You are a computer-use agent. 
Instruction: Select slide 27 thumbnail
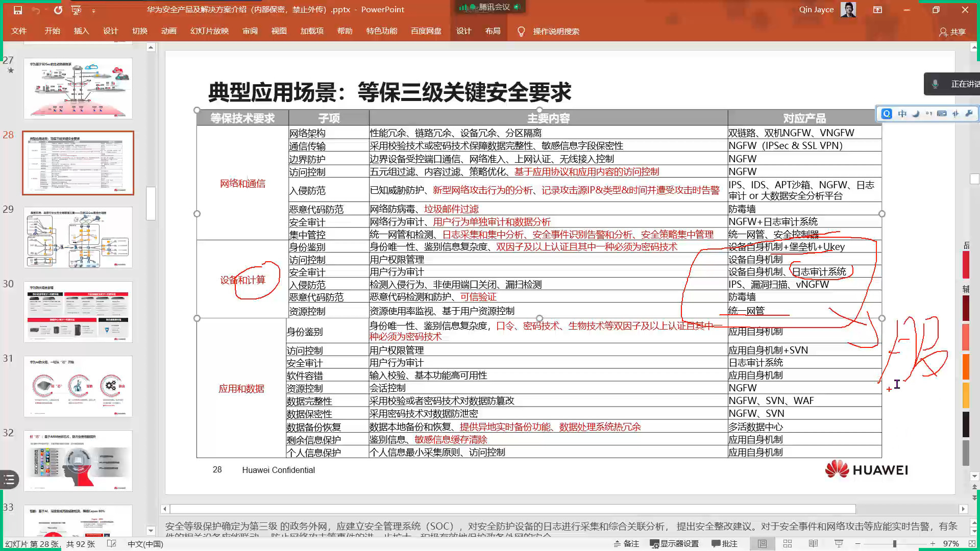pos(78,88)
